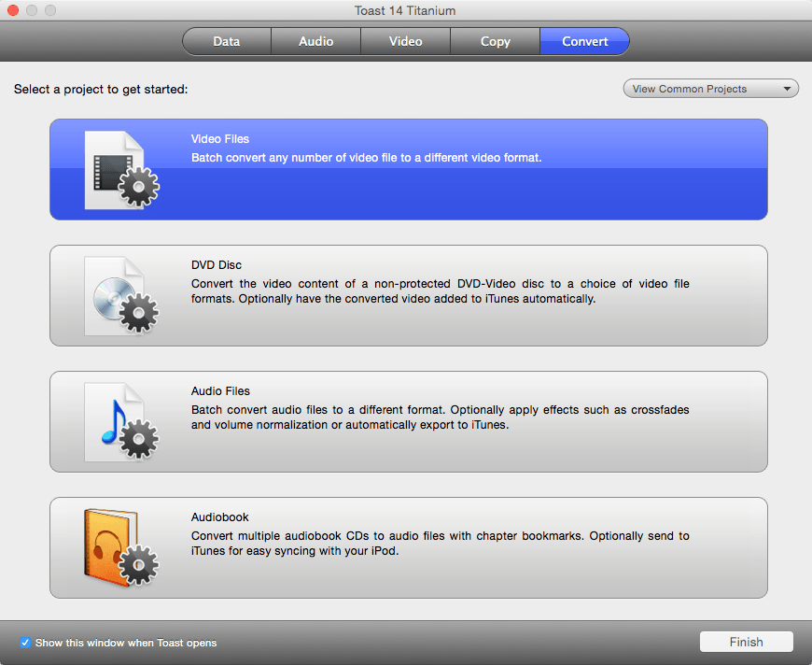The image size is (812, 665).
Task: Choose the DVD Disc project title
Action: [x=217, y=265]
